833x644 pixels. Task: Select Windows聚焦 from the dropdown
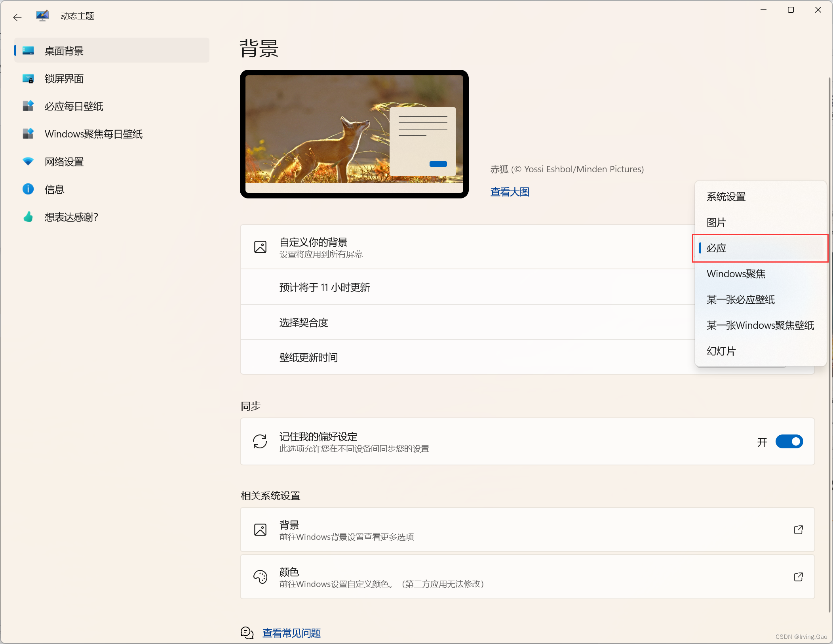736,274
